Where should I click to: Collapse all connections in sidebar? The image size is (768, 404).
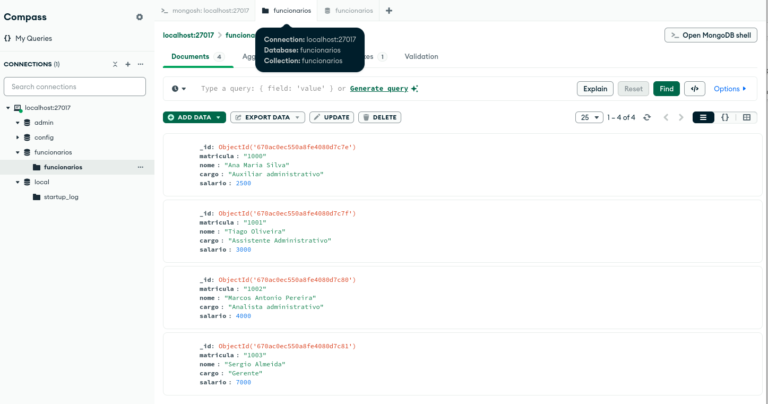click(x=115, y=64)
